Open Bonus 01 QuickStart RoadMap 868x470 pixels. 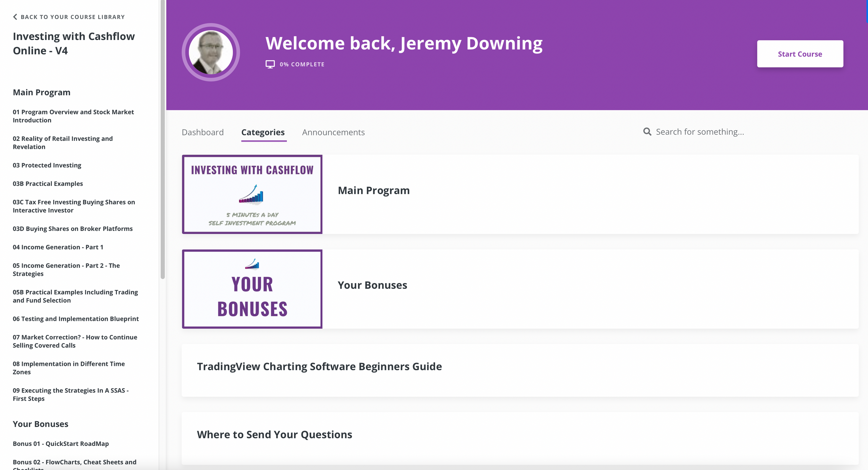(61, 443)
